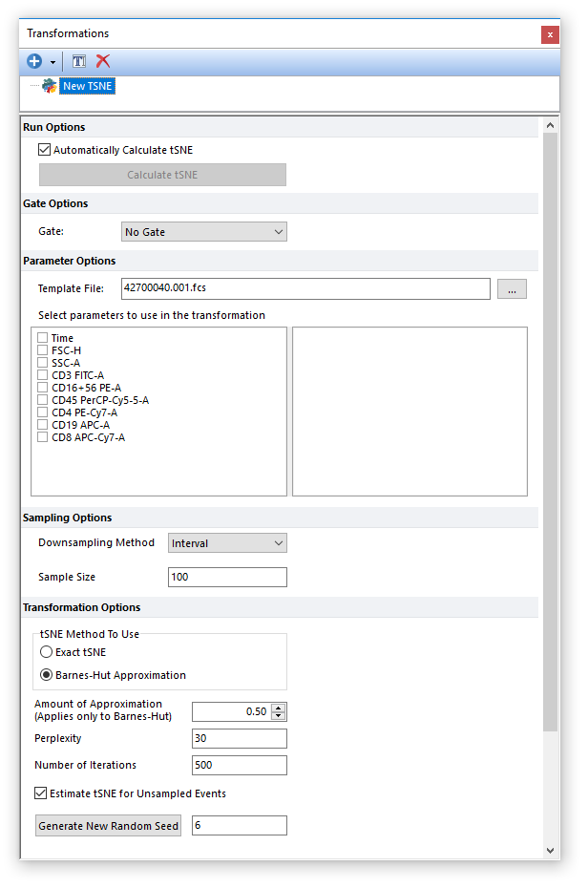Open the add transformation dropdown arrow
The image size is (588, 888).
[x=52, y=62]
